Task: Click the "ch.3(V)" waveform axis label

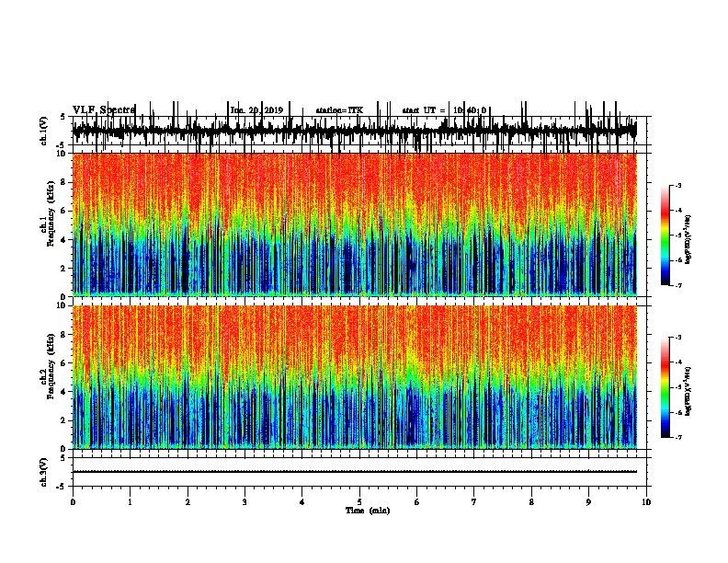Action: [43, 472]
